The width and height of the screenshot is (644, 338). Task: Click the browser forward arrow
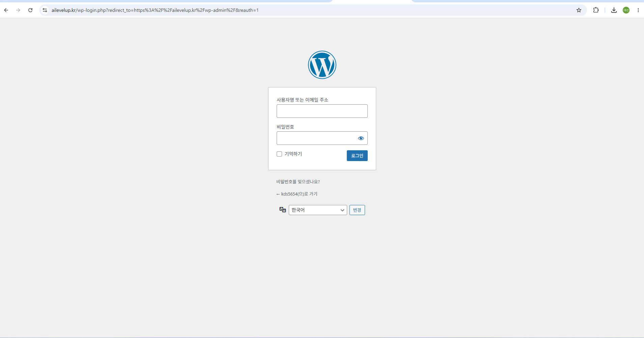[x=18, y=10]
